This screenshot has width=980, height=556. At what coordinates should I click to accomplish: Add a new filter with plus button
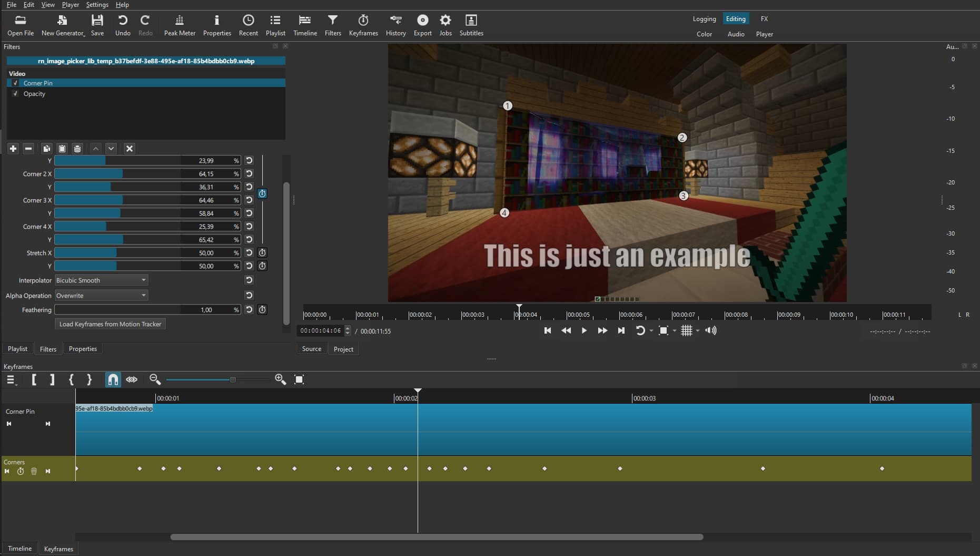[x=13, y=149]
